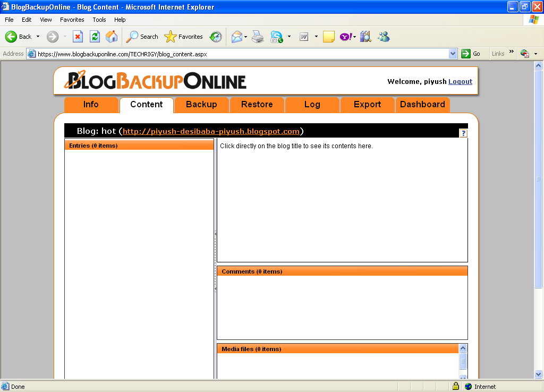Click the Media files (0 items) header
This screenshot has height=392, width=544.
(x=337, y=348)
